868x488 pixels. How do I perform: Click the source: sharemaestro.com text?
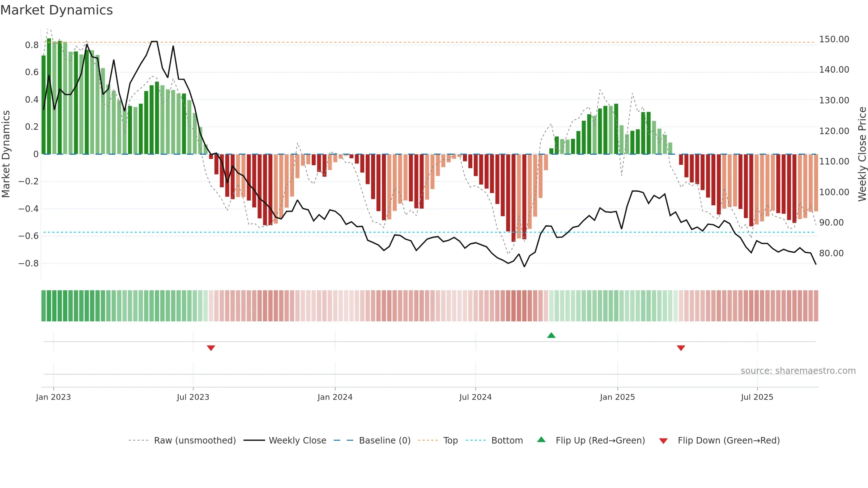(x=798, y=371)
